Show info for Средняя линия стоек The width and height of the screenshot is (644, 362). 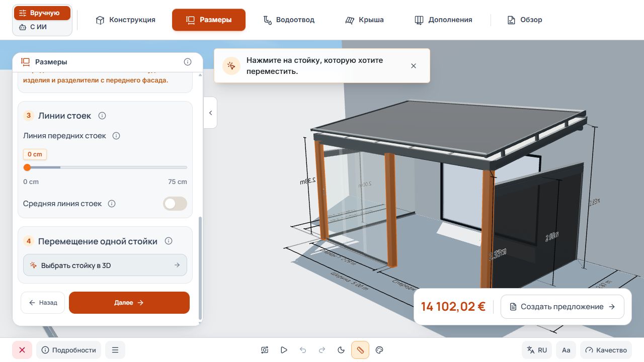click(112, 204)
